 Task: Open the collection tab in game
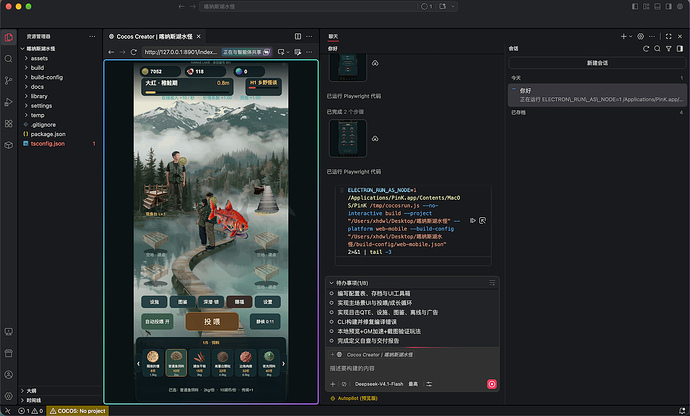(183, 302)
